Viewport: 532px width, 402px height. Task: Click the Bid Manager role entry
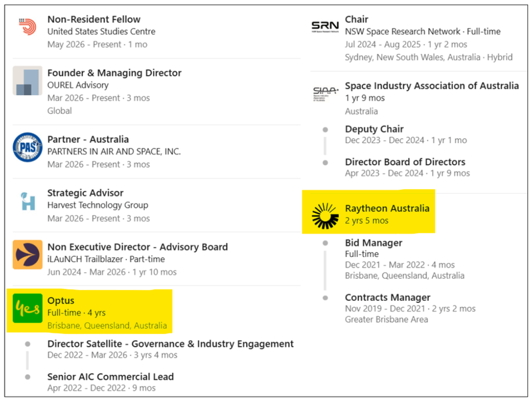tap(374, 243)
